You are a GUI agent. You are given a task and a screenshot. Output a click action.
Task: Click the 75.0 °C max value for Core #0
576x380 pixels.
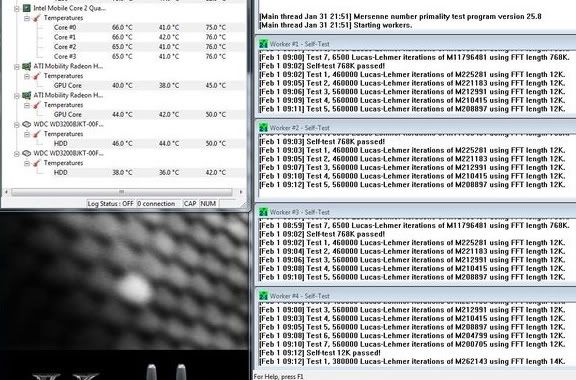click(216, 27)
